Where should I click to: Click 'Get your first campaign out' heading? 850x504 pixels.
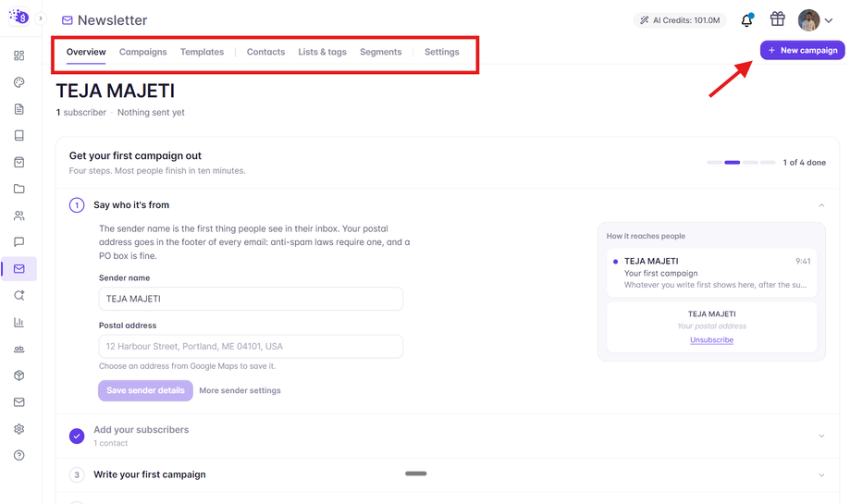tap(135, 156)
